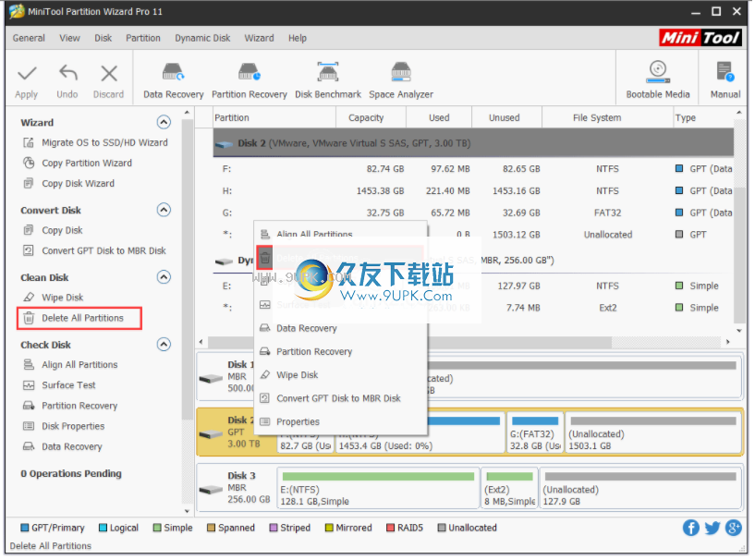Select the Disk 3 MBR disk label

pos(236,488)
